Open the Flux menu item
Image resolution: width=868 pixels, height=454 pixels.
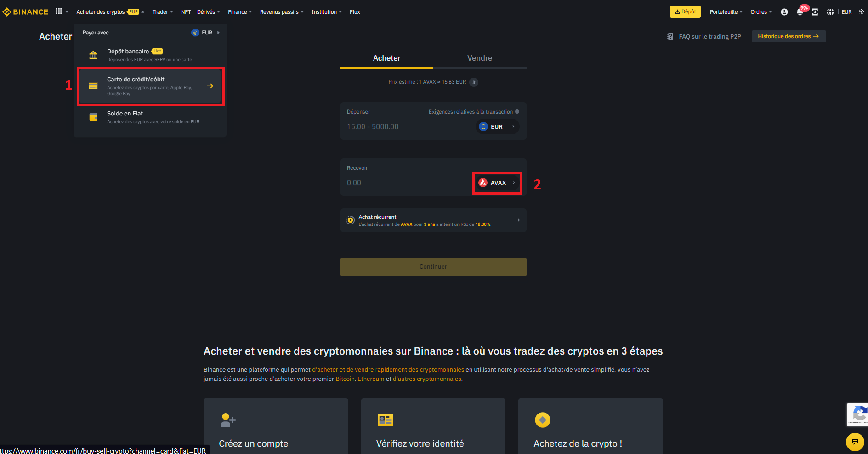(355, 12)
